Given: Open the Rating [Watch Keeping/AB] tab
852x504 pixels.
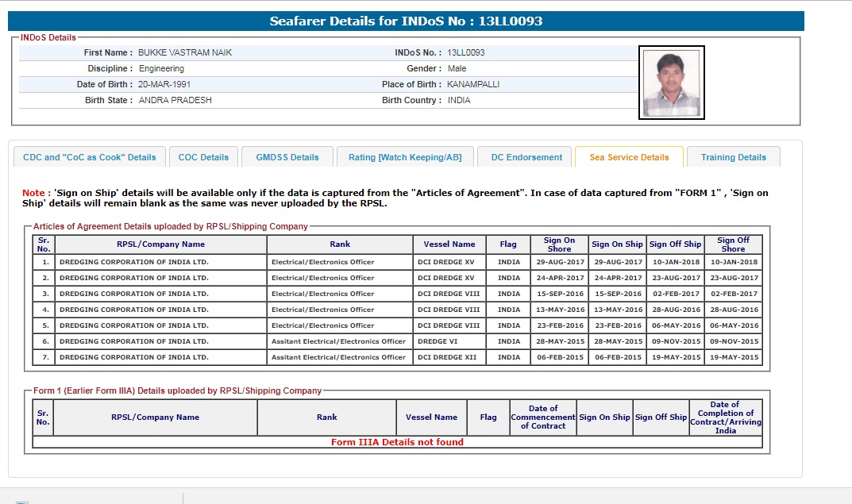Looking at the screenshot, I should pyautogui.click(x=405, y=157).
